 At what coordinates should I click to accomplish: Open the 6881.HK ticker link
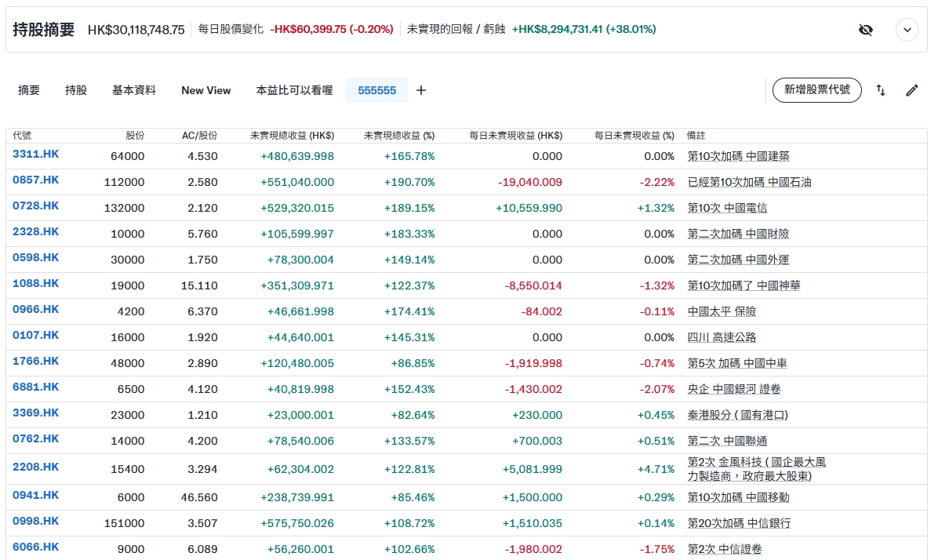(x=36, y=387)
